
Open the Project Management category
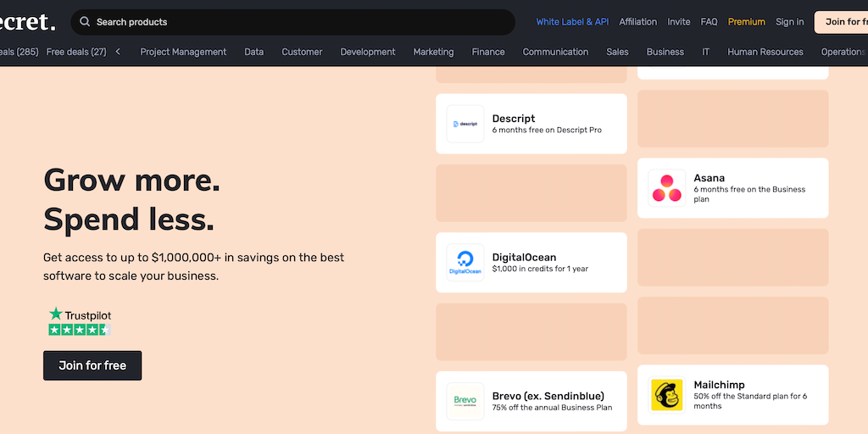[183, 52]
